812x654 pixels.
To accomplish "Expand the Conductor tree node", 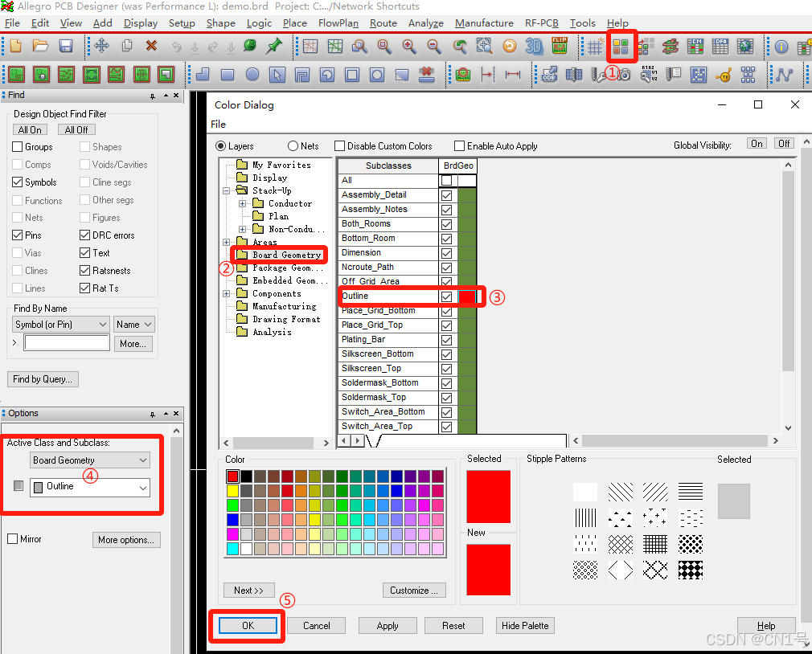I will click(x=242, y=204).
